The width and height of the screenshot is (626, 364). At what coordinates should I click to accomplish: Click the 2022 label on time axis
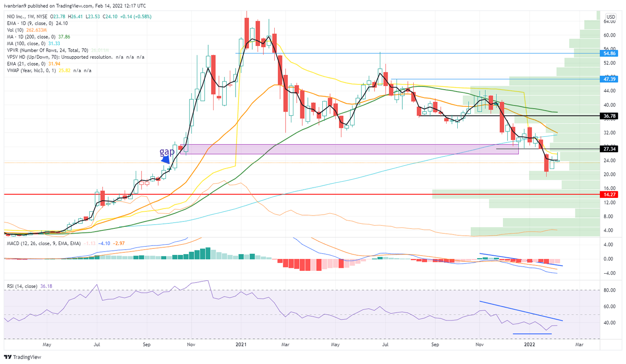(x=529, y=344)
